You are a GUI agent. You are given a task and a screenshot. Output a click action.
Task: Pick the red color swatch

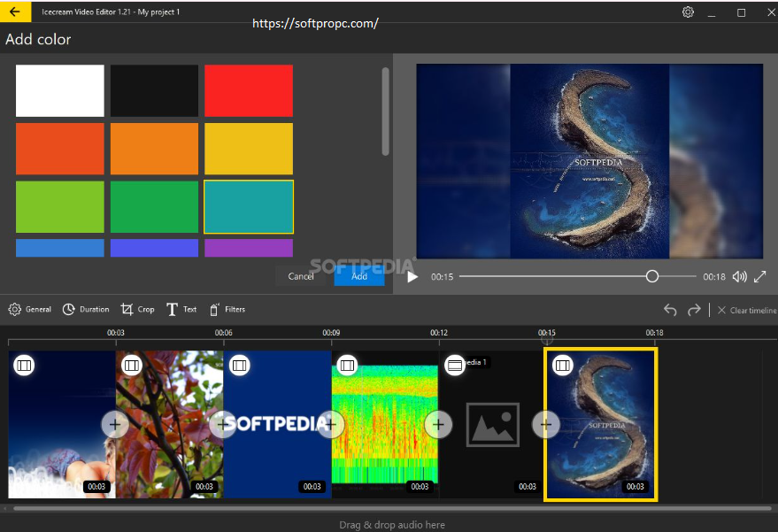coord(249,91)
